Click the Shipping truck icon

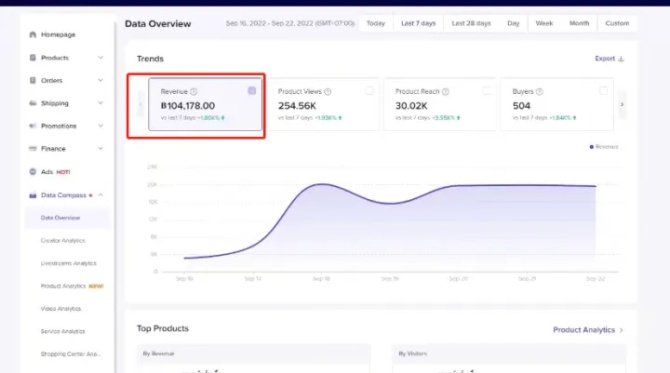(33, 103)
